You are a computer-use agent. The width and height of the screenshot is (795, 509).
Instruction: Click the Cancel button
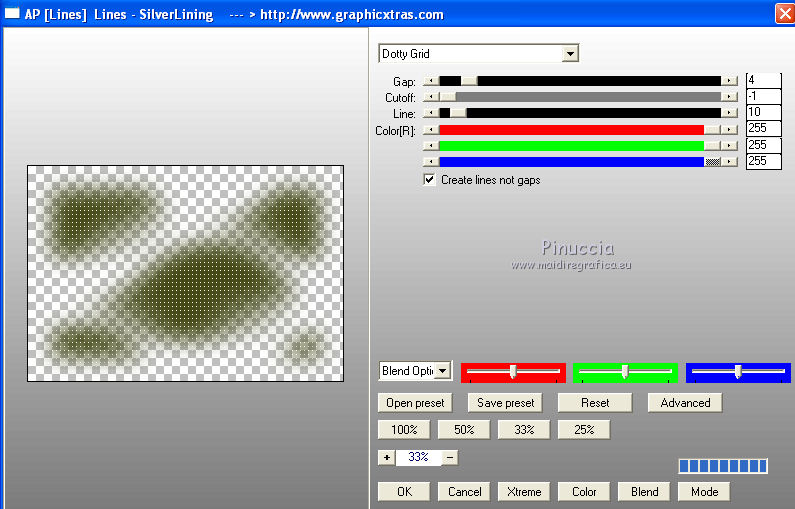(464, 492)
